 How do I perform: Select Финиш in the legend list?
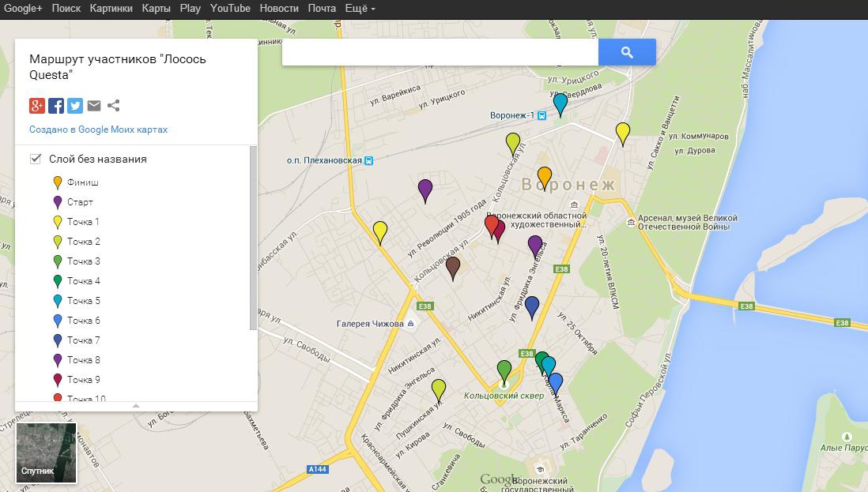click(x=82, y=182)
